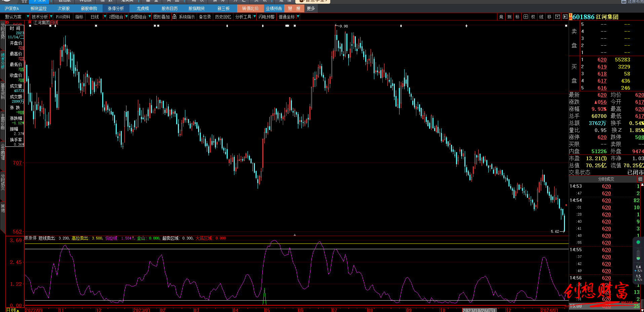Expand the 2图组合 dropdown arrow
This screenshot has width=644, height=312.
pos(126,16)
